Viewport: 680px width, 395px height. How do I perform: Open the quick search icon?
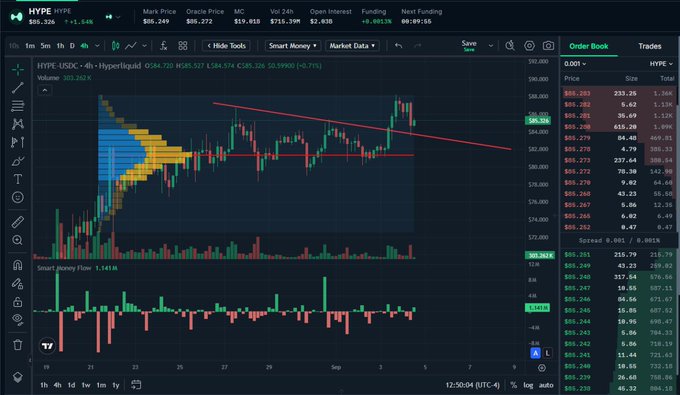(510, 46)
